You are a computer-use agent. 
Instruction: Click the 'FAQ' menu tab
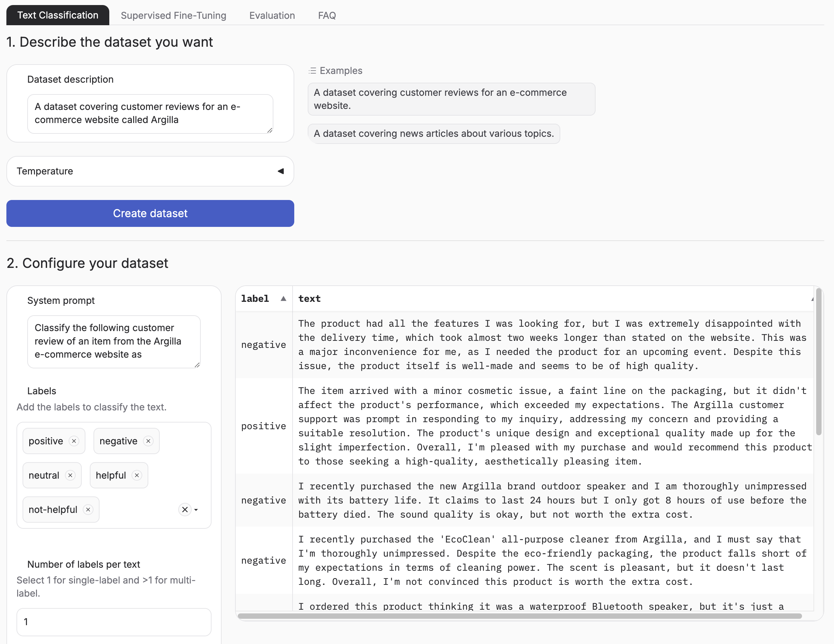(x=327, y=15)
